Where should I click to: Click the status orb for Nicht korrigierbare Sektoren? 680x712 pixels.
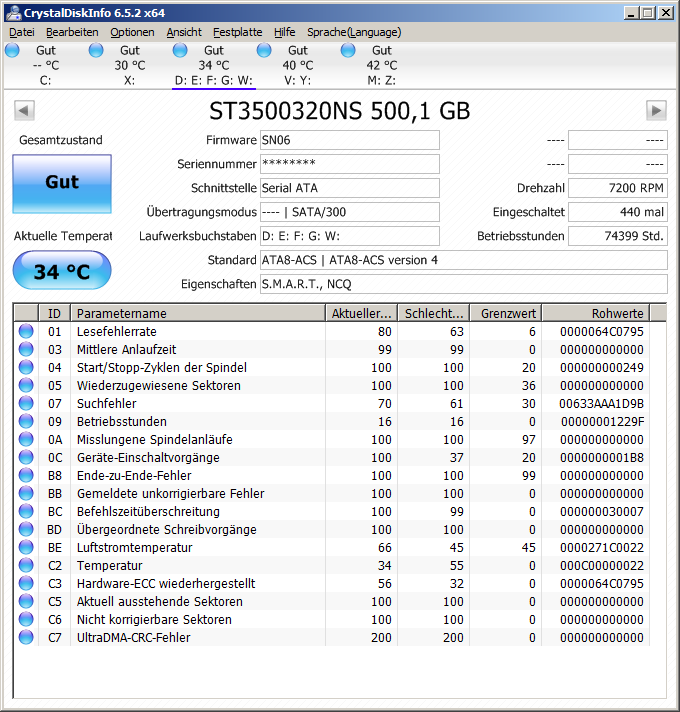(x=26, y=619)
